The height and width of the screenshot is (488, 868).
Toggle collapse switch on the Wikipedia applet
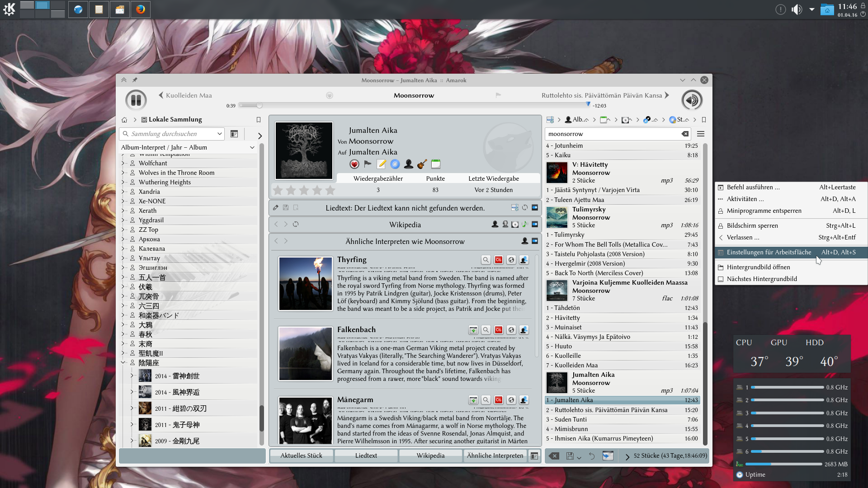(x=535, y=225)
